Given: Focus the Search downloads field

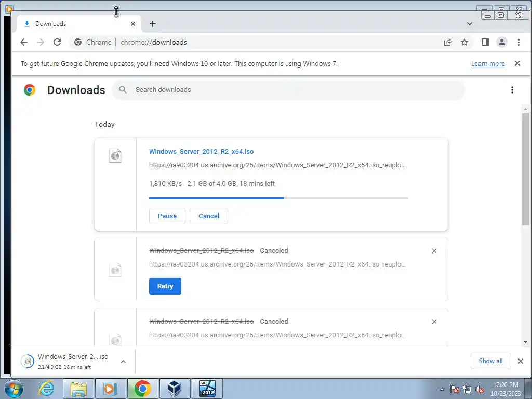Looking at the screenshot, I should 288,90.
